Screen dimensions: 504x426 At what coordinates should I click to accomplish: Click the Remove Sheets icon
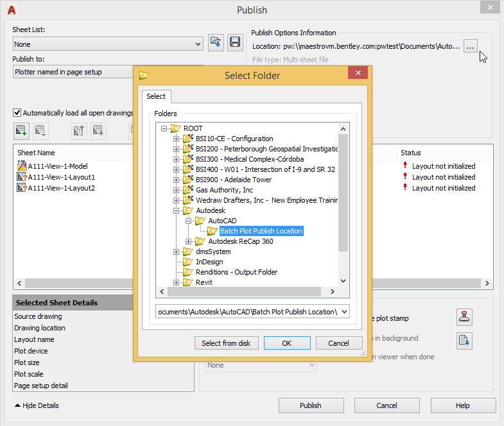40,131
